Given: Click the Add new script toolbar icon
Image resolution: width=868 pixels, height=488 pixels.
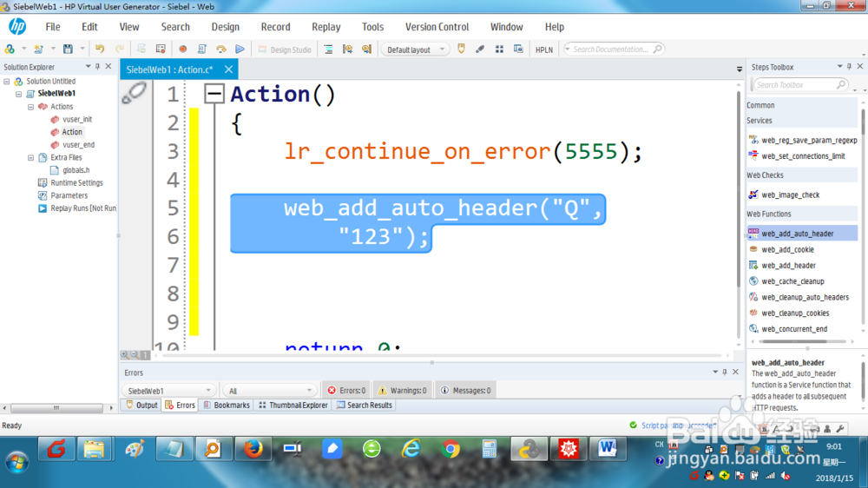Looking at the screenshot, I should tap(38, 49).
